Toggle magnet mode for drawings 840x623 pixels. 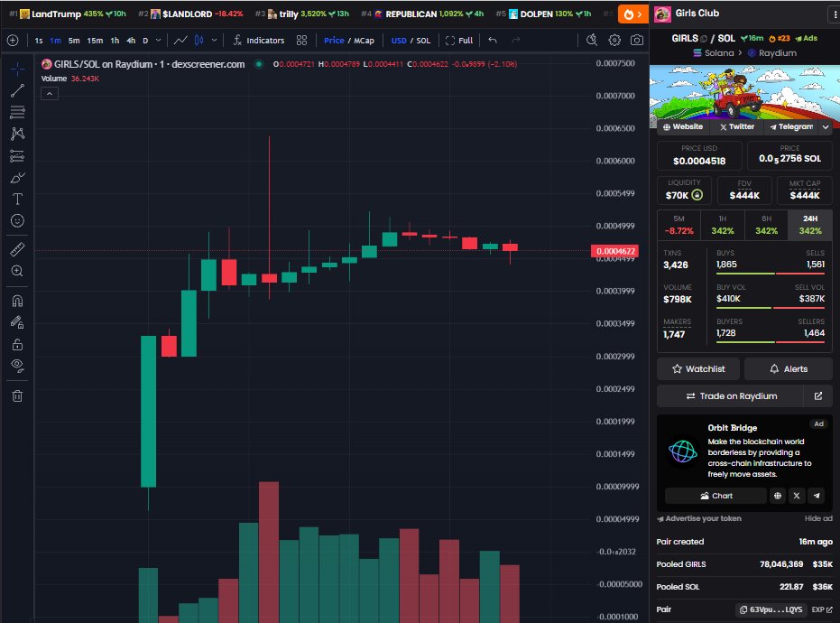(x=17, y=301)
